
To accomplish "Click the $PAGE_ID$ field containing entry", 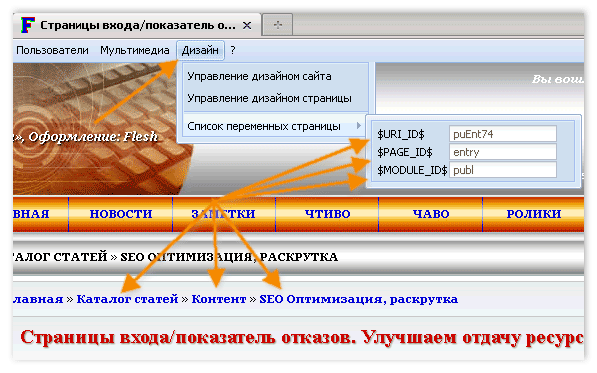I will pyautogui.click(x=503, y=152).
